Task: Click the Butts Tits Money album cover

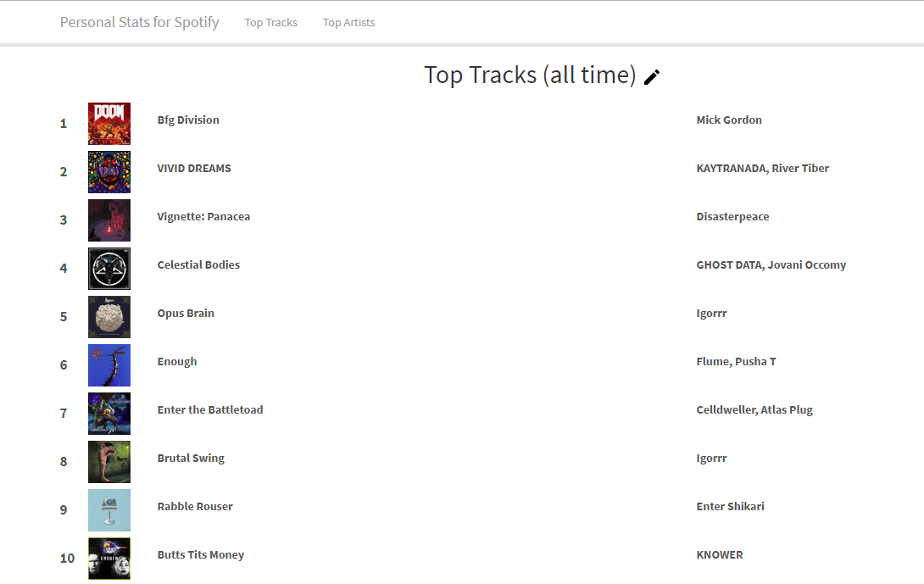Action: pos(109,559)
